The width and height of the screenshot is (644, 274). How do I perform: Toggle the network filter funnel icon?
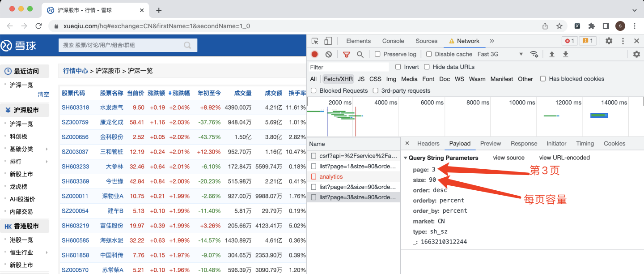click(x=347, y=54)
